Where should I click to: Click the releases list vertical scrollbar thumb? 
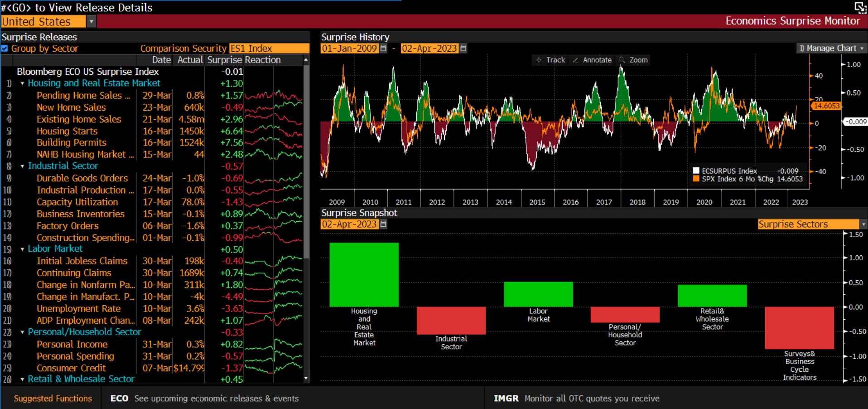click(306, 162)
